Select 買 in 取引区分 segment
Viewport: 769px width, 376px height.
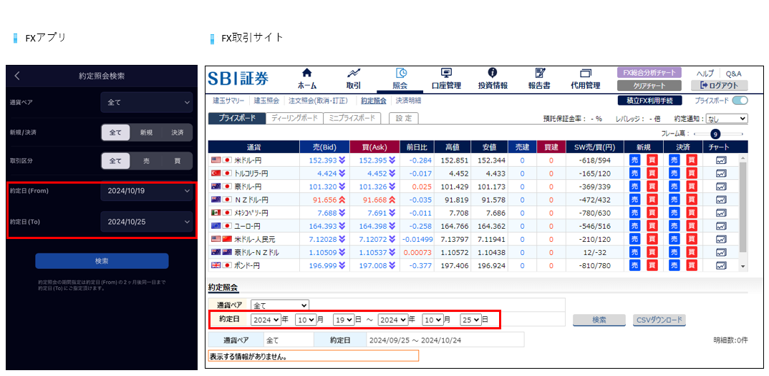click(x=178, y=161)
